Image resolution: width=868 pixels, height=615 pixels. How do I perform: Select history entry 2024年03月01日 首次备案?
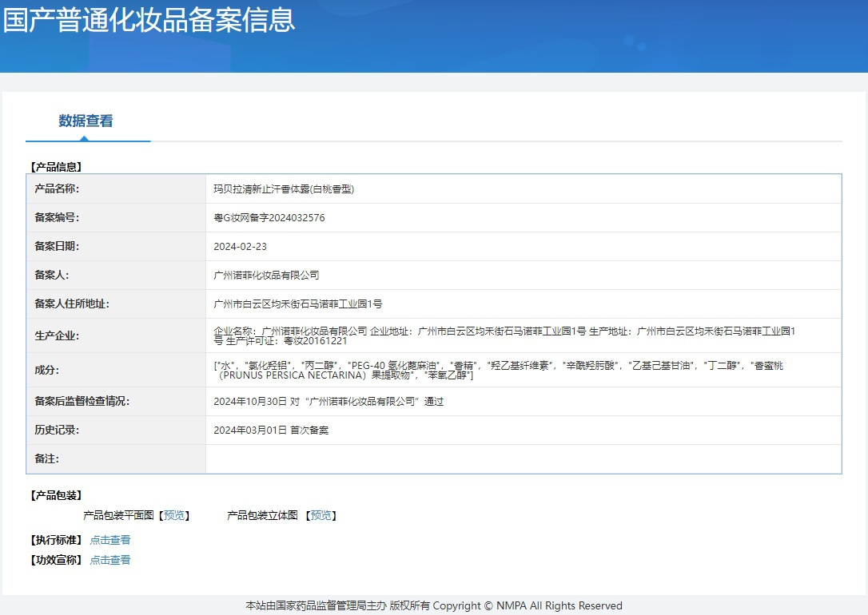[271, 430]
